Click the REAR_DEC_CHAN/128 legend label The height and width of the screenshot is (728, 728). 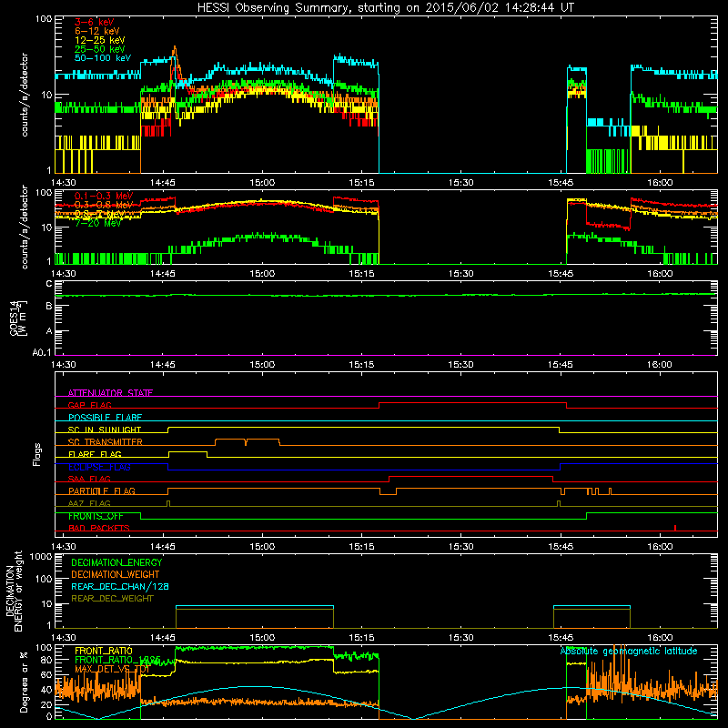tap(120, 586)
